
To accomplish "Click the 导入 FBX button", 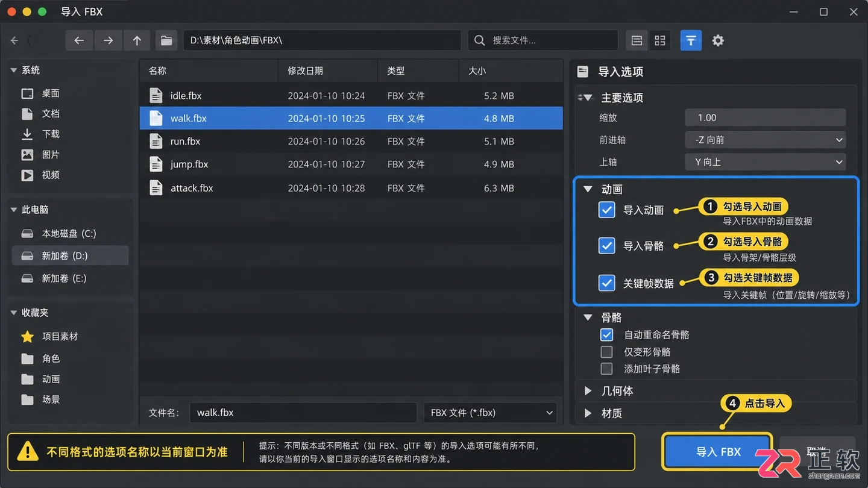I will pos(718,452).
